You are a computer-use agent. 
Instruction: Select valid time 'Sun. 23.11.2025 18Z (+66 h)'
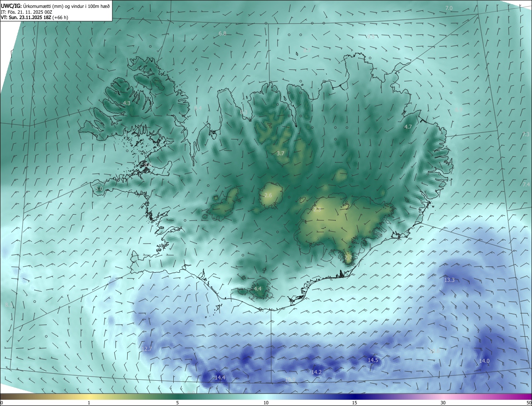[34, 17]
